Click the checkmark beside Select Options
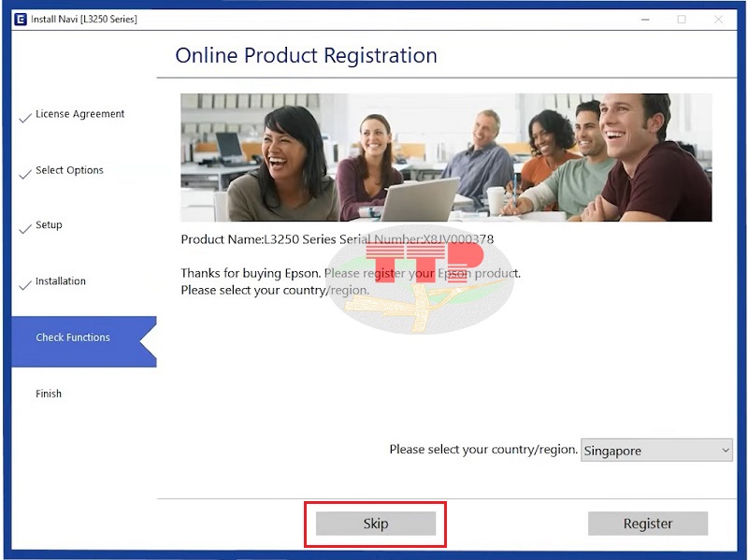The image size is (748, 560). click(x=25, y=174)
